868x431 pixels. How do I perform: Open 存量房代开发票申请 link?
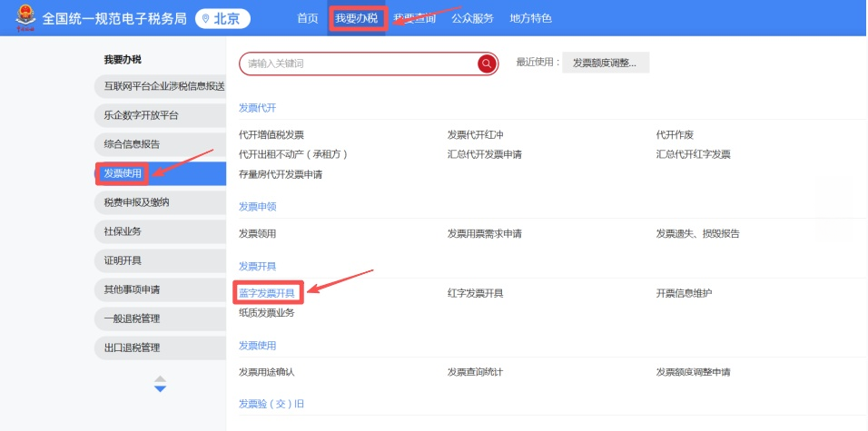[x=281, y=174]
